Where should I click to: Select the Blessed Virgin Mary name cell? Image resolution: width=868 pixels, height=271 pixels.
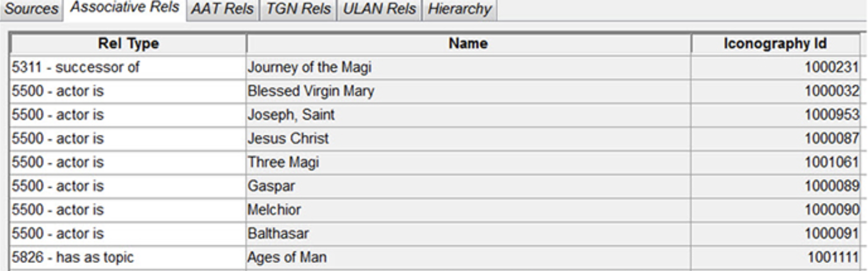(x=311, y=91)
